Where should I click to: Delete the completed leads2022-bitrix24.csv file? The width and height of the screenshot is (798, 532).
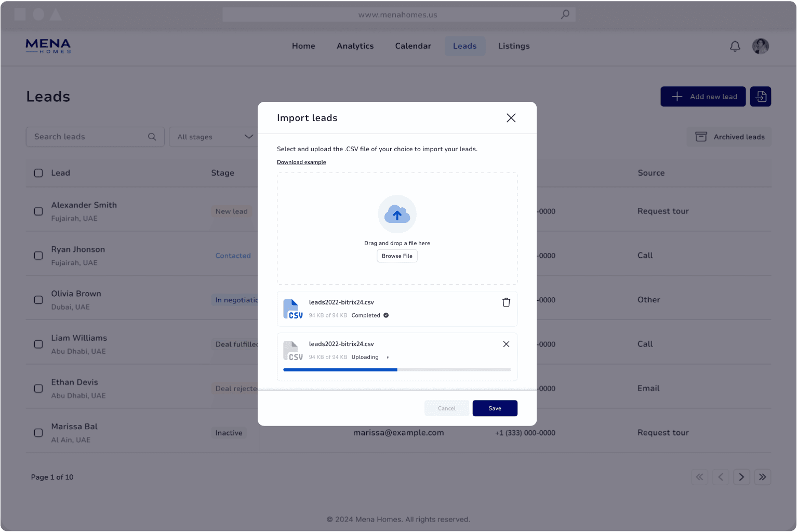506,302
